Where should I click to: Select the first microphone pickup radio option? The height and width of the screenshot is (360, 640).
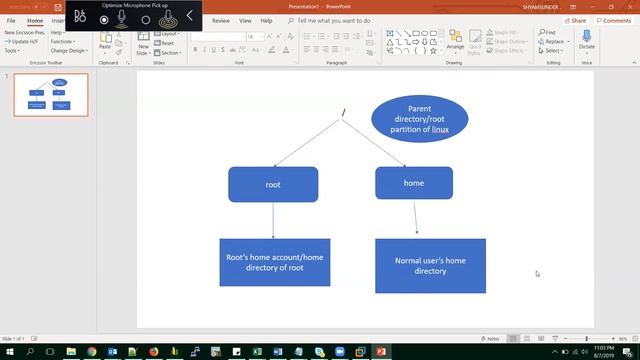104,20
